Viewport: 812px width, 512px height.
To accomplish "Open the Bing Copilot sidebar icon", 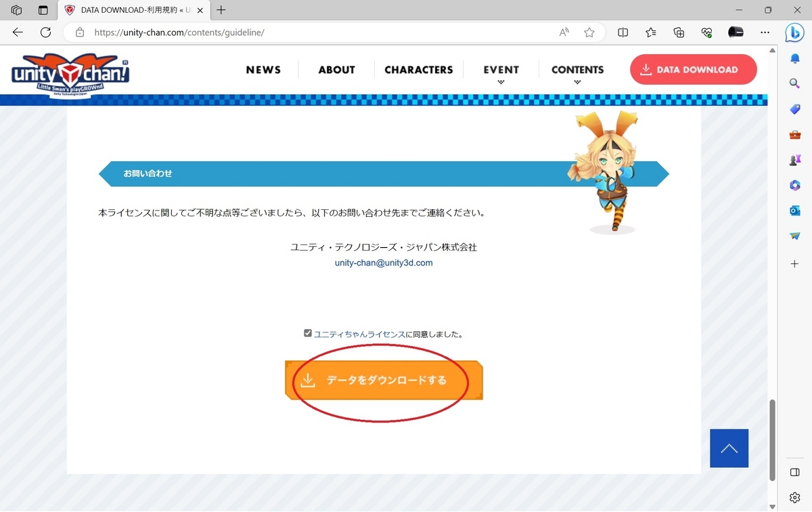I will click(x=794, y=32).
